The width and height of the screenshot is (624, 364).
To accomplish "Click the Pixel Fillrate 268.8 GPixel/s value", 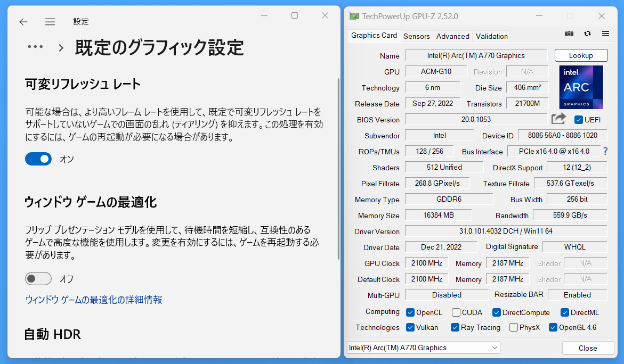I will (437, 183).
